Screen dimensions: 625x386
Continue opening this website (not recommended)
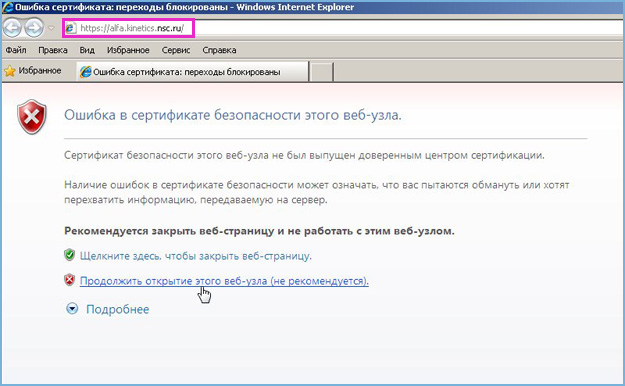pyautogui.click(x=224, y=281)
